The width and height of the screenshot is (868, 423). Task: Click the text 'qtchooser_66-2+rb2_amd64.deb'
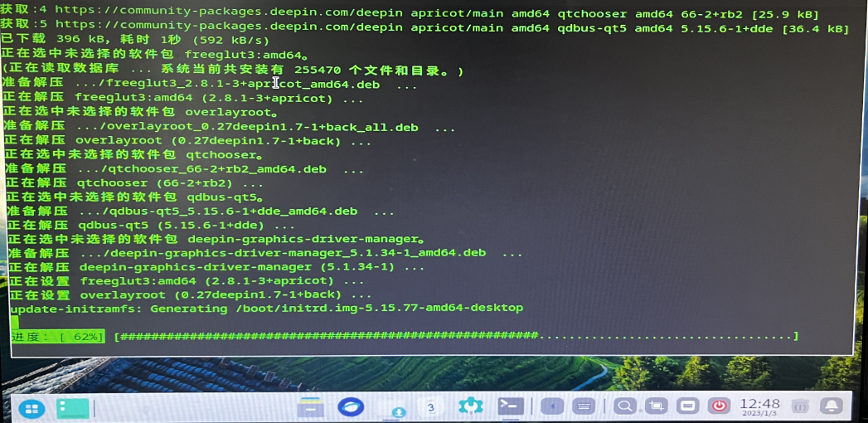217,169
